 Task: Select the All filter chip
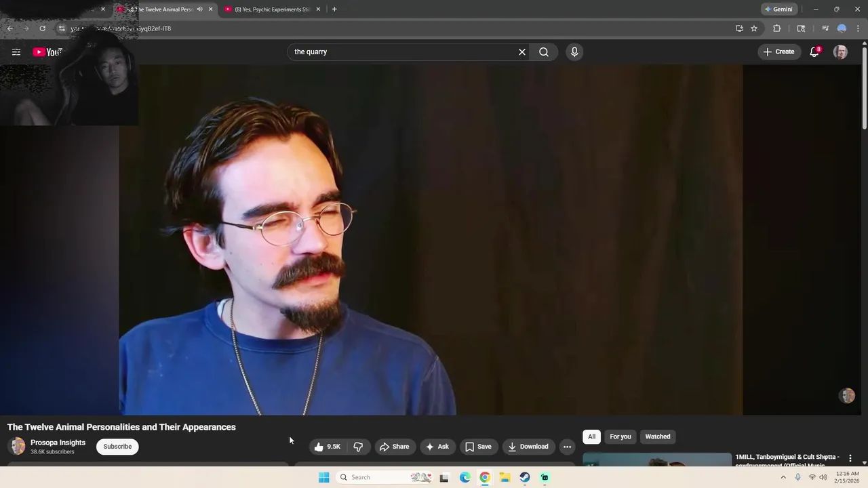591,436
